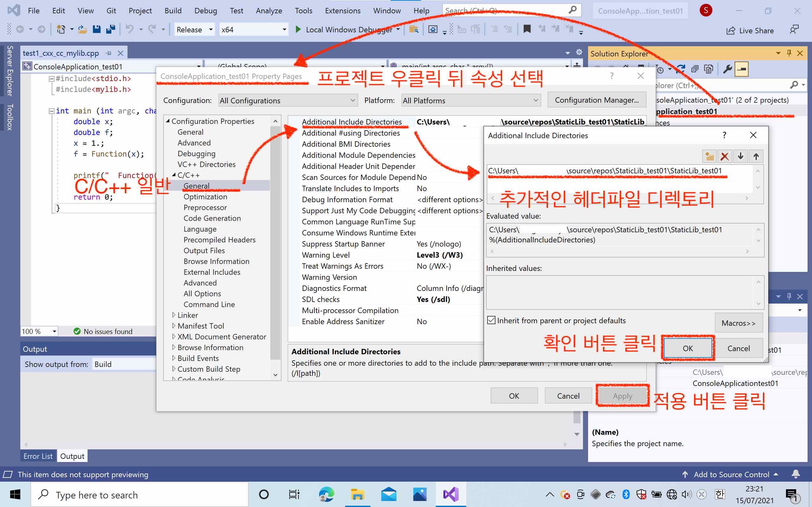Select the C/C++ General tab

(196, 185)
